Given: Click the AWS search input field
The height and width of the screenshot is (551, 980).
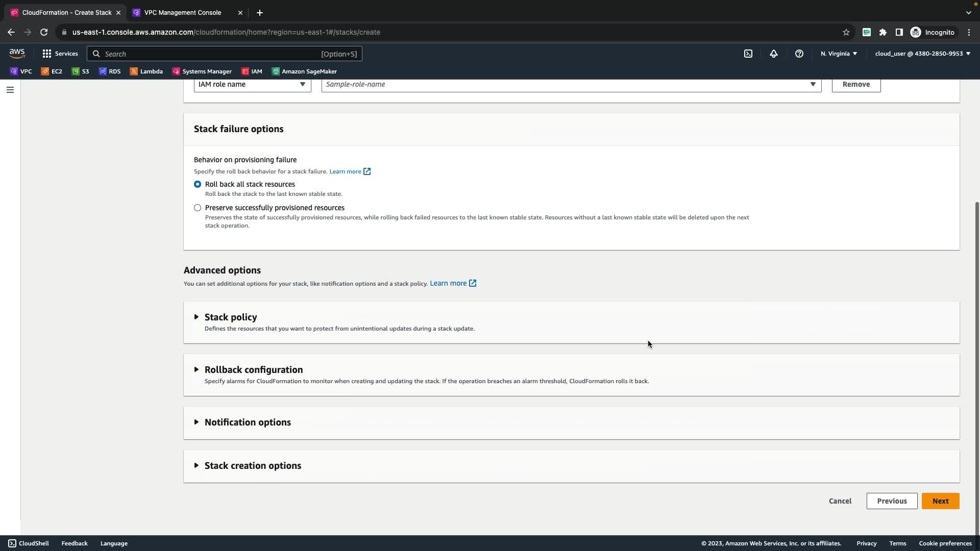Looking at the screenshot, I should pyautogui.click(x=209, y=54).
